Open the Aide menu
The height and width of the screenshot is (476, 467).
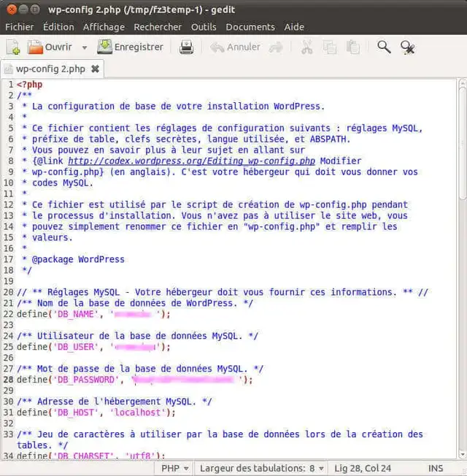[x=294, y=27]
